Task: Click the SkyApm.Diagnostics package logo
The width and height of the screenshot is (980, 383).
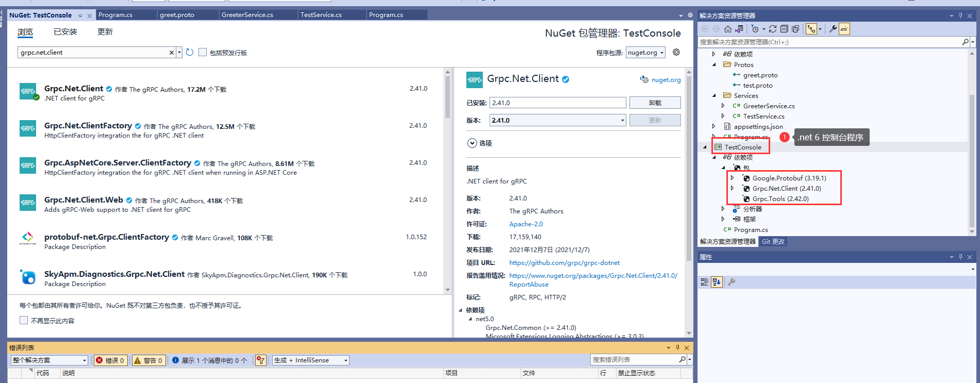Action: [28, 277]
